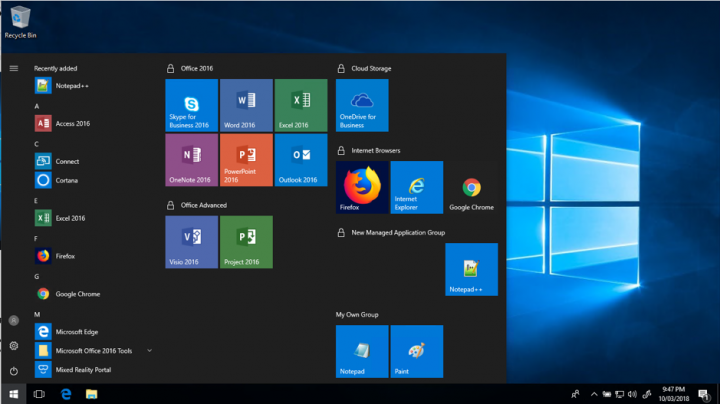Launch Word 2016 from the tiles
The width and height of the screenshot is (720, 404).
click(246, 105)
